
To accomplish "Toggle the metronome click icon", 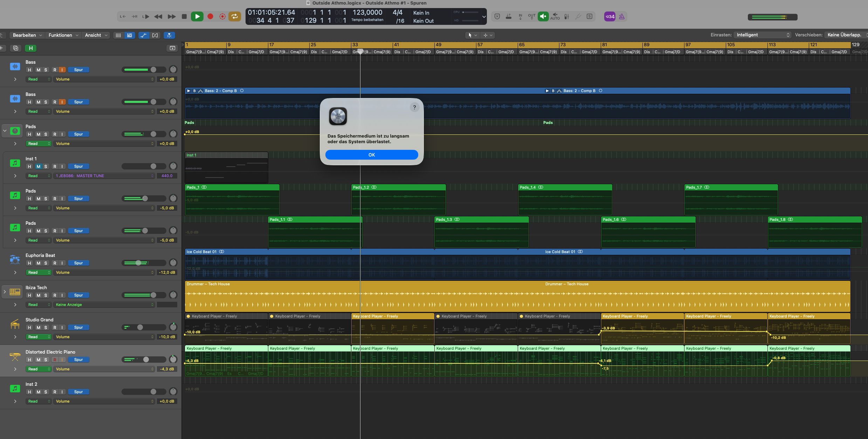I will (621, 16).
